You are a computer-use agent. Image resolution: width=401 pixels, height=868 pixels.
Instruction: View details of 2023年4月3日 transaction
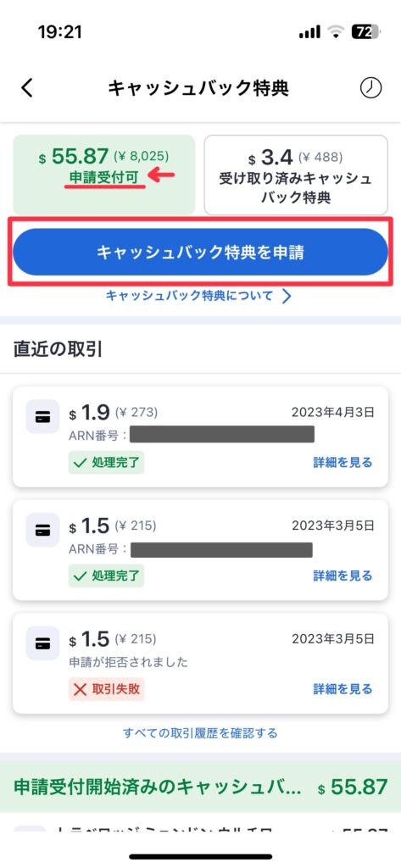click(343, 462)
